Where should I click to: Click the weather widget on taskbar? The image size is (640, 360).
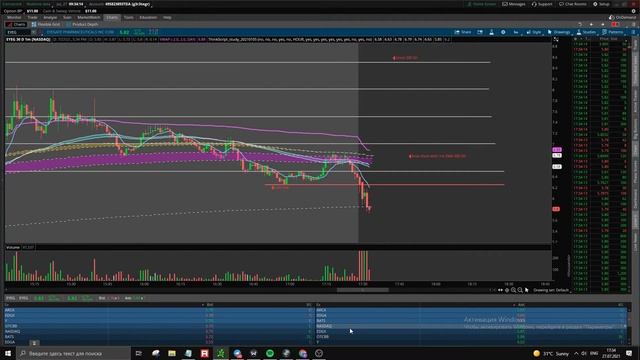pyautogui.click(x=551, y=353)
